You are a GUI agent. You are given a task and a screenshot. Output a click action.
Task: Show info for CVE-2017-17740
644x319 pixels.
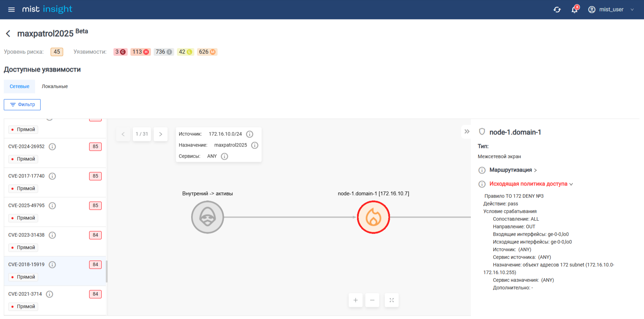(x=52, y=176)
